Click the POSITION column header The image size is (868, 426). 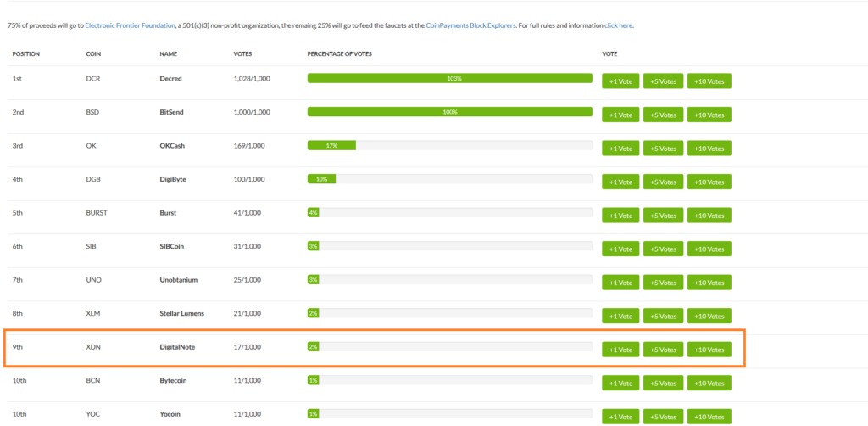click(x=26, y=54)
